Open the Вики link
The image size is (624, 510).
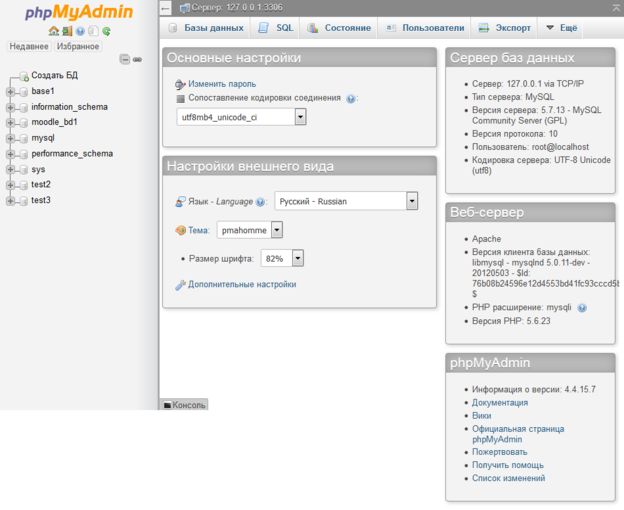point(482,416)
